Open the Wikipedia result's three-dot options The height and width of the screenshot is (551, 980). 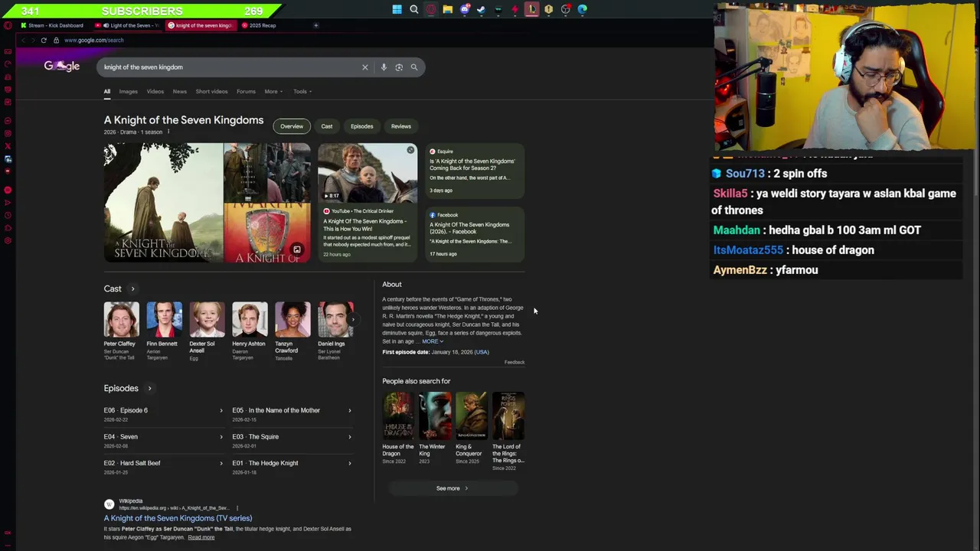pyautogui.click(x=237, y=508)
